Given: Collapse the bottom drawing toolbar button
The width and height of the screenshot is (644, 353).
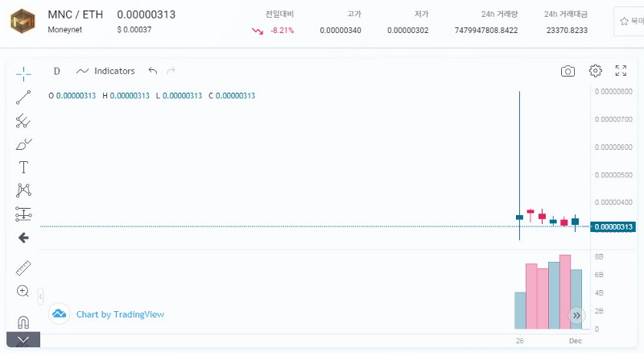Looking at the screenshot, I should (23, 340).
